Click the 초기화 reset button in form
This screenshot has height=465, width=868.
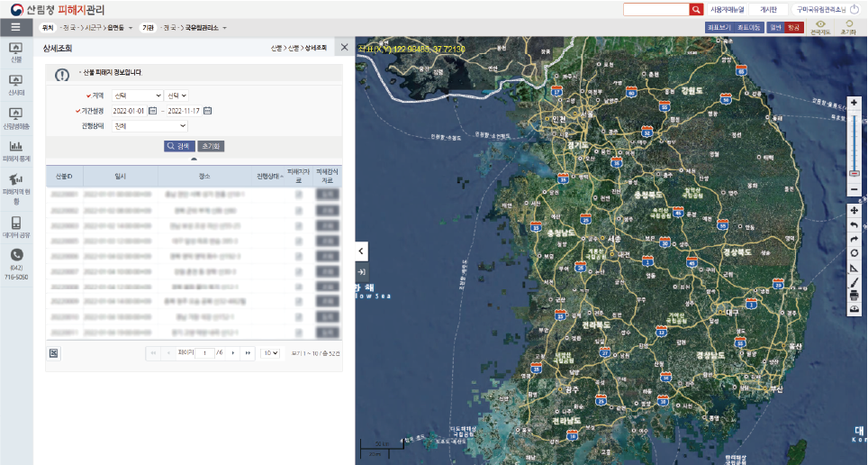[x=211, y=146]
